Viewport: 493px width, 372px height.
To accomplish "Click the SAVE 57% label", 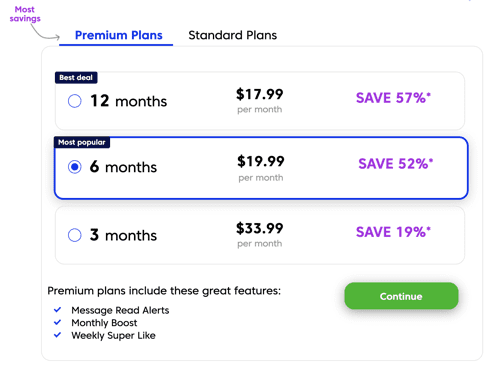I will pos(393,98).
